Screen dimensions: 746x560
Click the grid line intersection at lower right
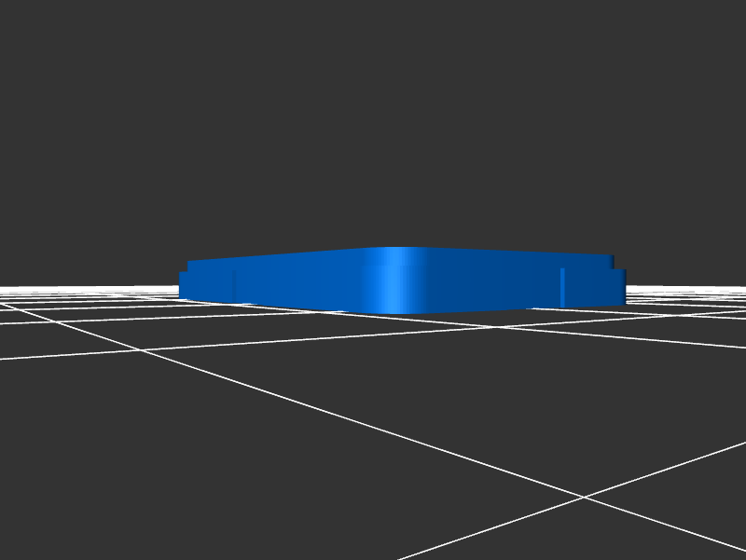coord(585,497)
